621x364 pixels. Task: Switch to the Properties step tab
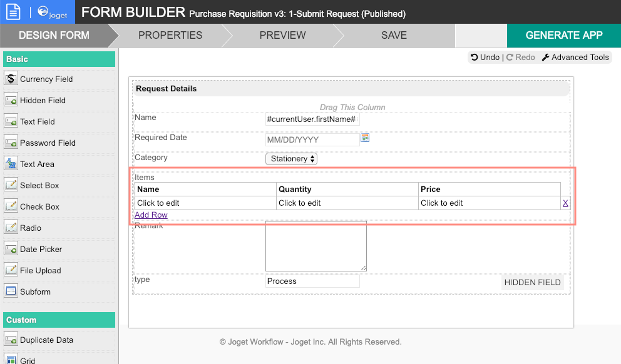170,36
